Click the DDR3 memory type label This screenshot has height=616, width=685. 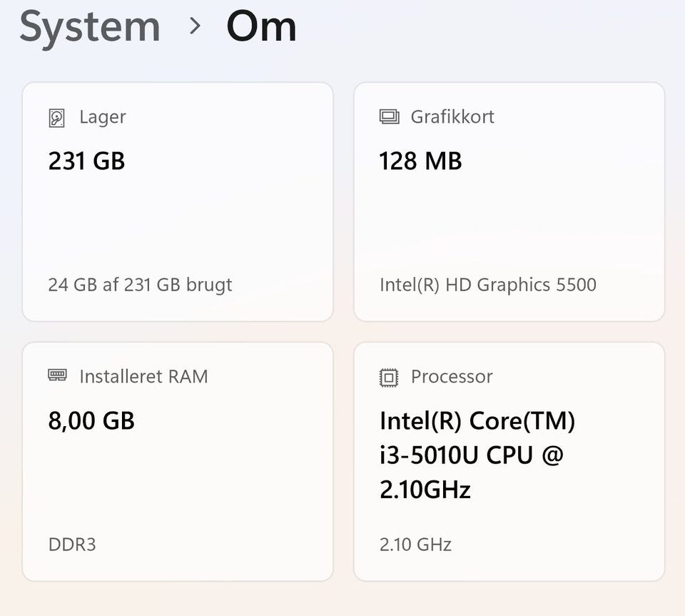(72, 545)
